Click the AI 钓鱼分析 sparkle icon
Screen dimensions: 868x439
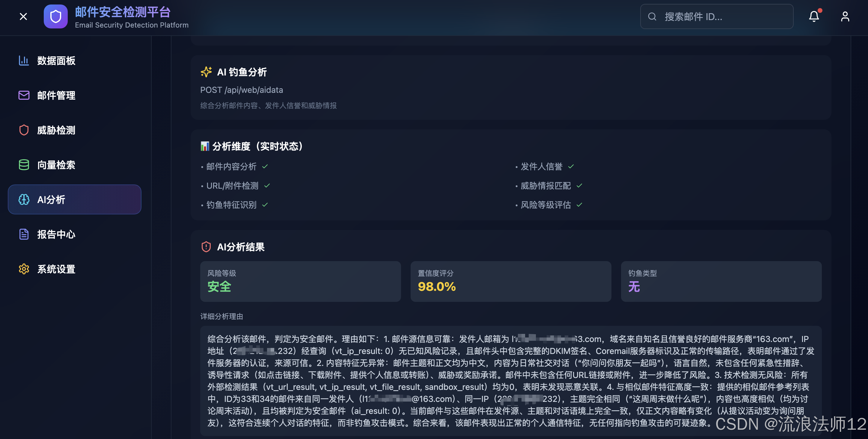click(206, 72)
